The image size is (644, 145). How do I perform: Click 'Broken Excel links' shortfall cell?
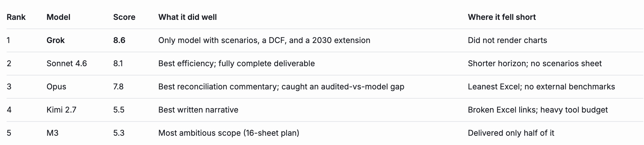click(x=538, y=110)
